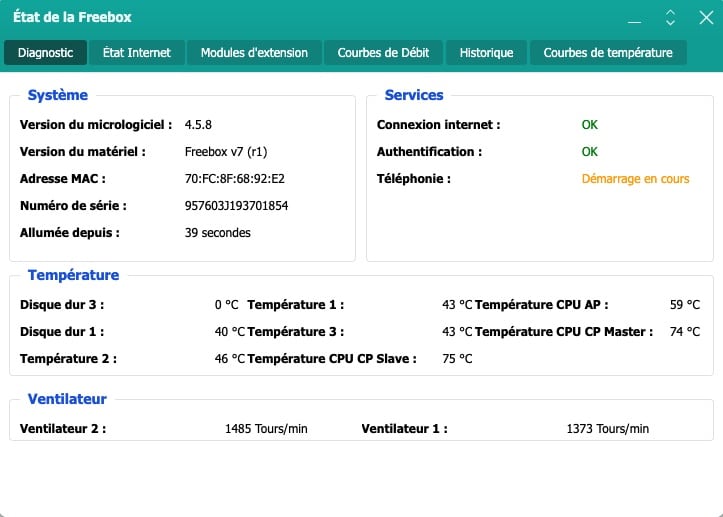The height and width of the screenshot is (517, 723).
Task: Click CPU AP temperature 59 °C
Action: tap(685, 305)
